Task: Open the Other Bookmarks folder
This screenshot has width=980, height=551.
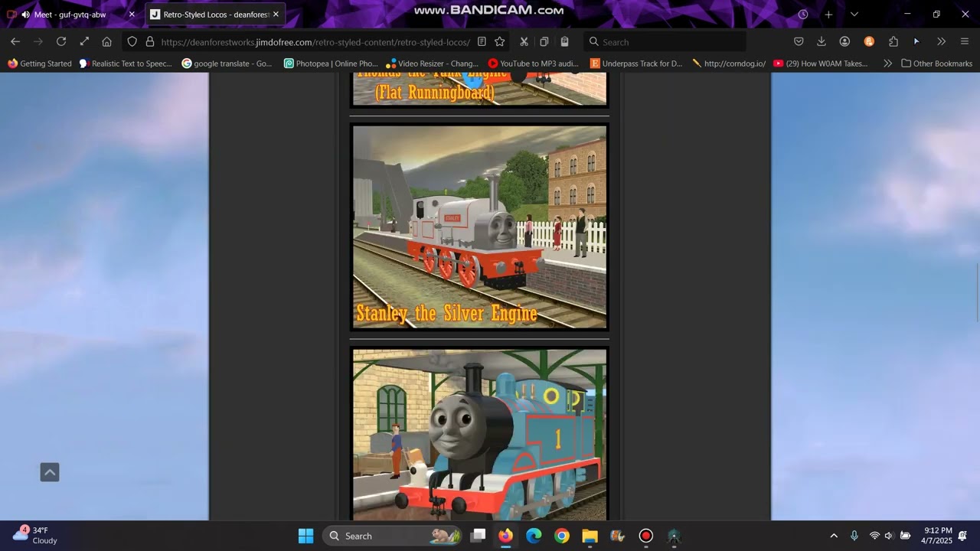Action: click(x=937, y=64)
